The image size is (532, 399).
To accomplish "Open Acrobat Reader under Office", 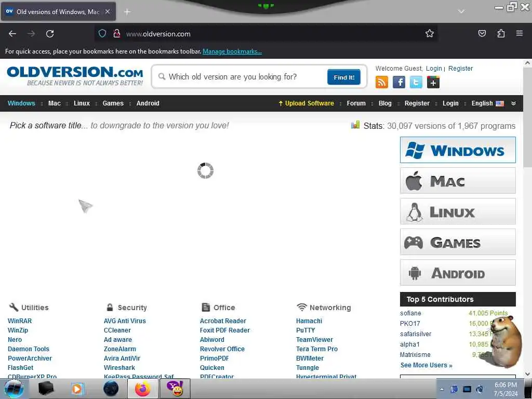I will (x=223, y=321).
